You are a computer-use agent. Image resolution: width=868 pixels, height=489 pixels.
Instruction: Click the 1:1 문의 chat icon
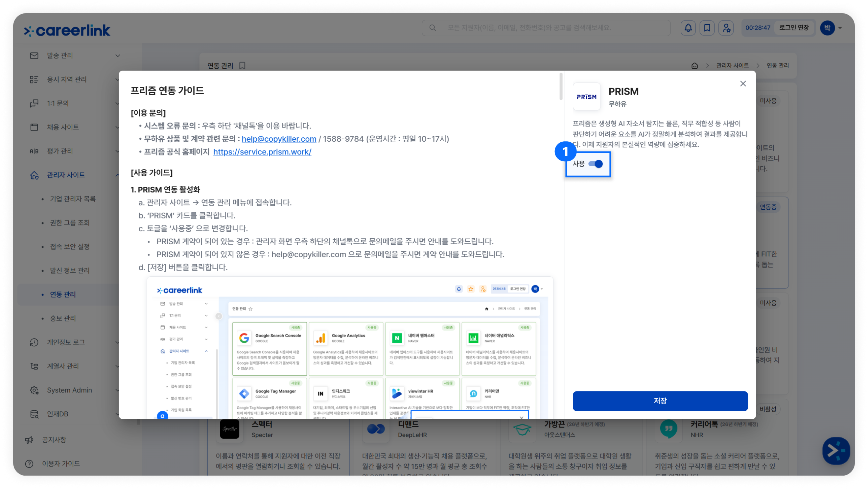click(x=34, y=104)
